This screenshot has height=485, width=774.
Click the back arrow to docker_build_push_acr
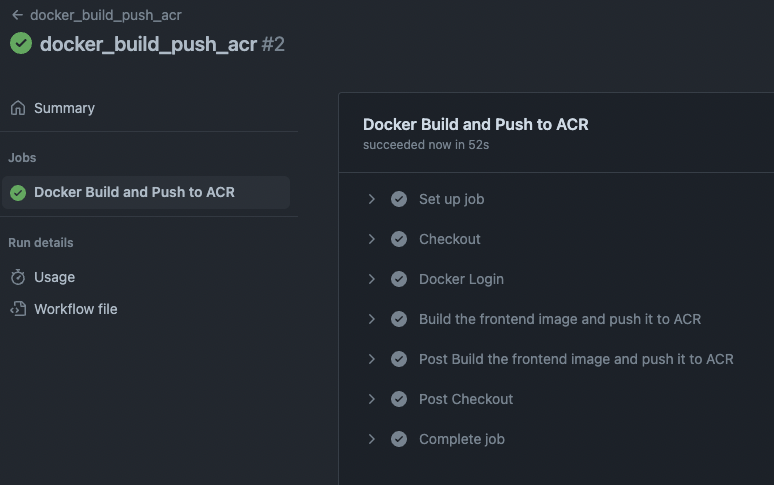point(17,15)
